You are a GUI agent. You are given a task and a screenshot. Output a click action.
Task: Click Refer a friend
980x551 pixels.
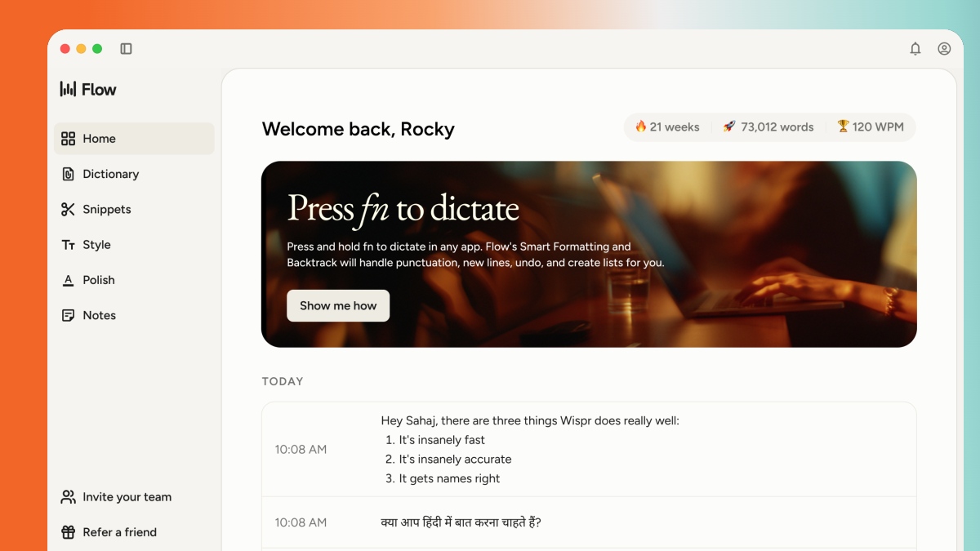pos(119,532)
